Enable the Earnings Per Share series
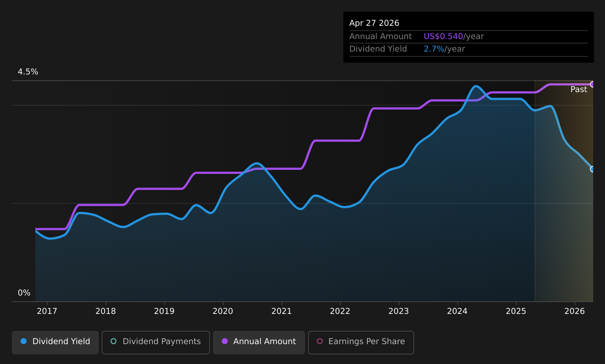This screenshot has height=364, width=605. pyautogui.click(x=361, y=342)
